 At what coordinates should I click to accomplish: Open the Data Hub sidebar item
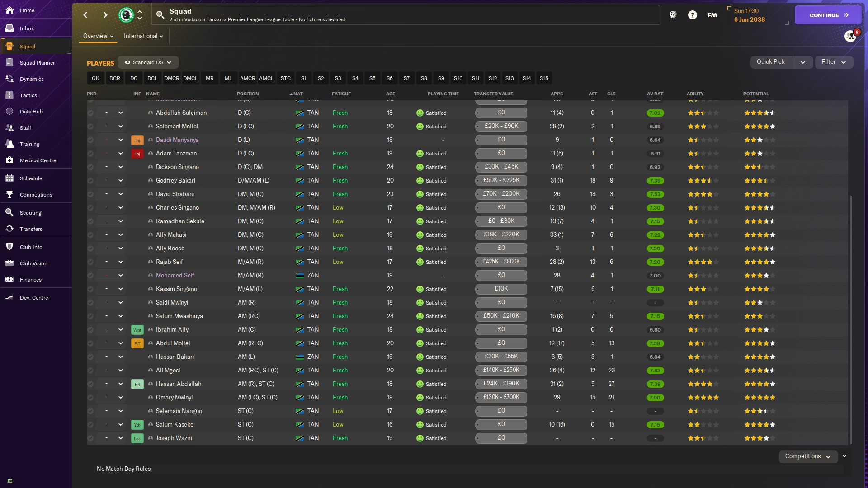pyautogui.click(x=31, y=112)
